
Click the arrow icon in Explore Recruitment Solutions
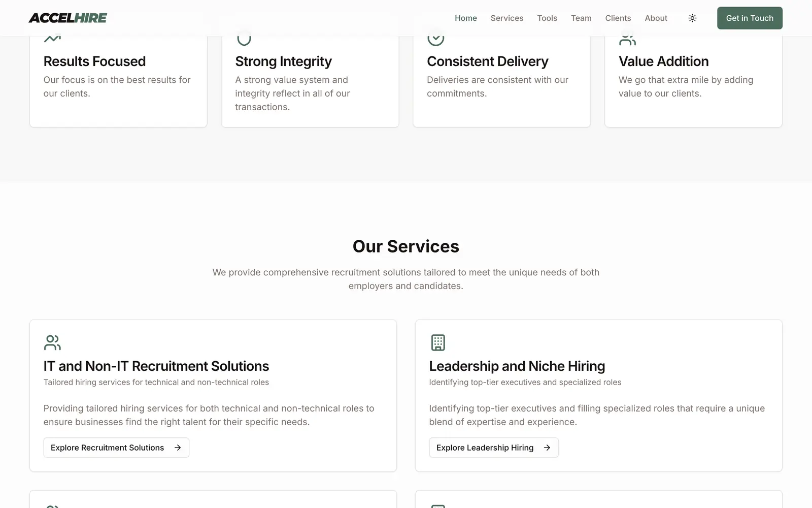click(x=178, y=448)
